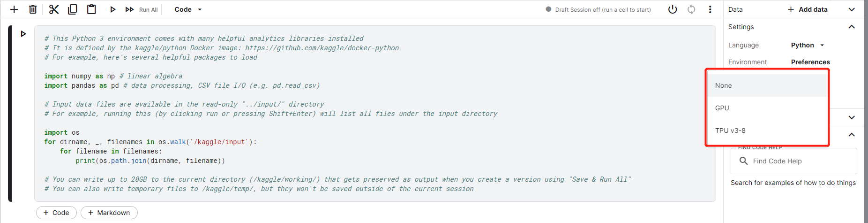Cut the cell with scissors icon
The image size is (868, 223).
coord(54,9)
